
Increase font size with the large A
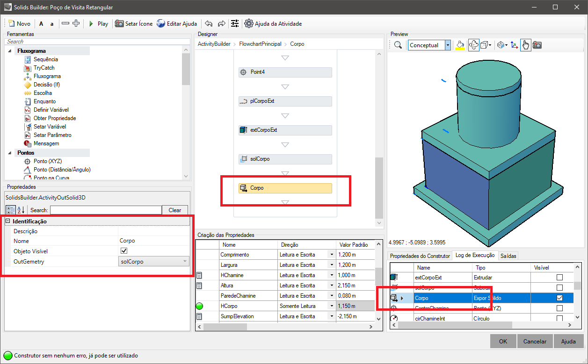point(41,23)
